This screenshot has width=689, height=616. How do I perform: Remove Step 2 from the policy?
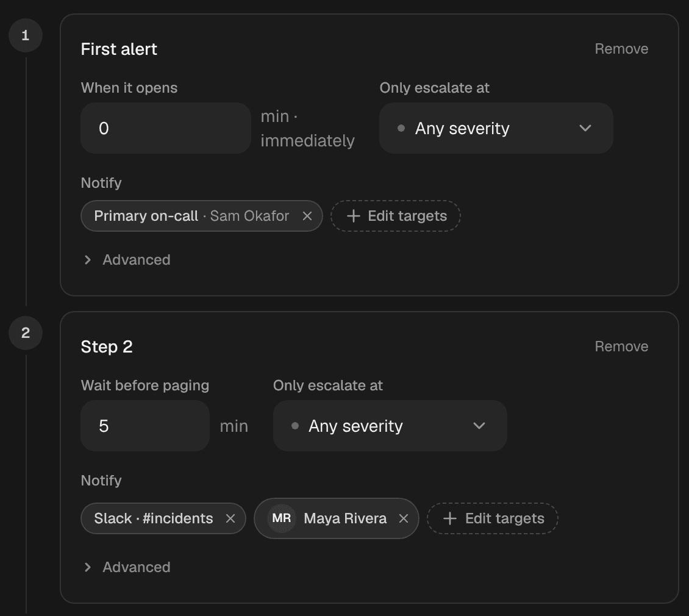pos(621,346)
